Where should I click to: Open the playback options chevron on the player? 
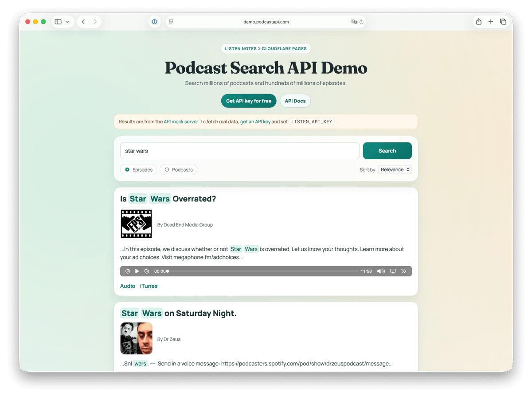pos(403,271)
